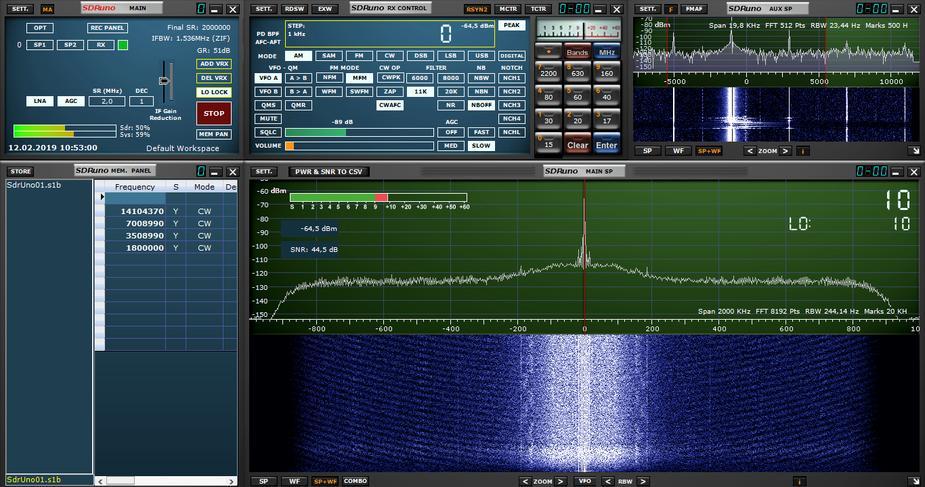Decrease RBW in Main SP
This screenshot has width=925, height=487.
[x=608, y=481]
